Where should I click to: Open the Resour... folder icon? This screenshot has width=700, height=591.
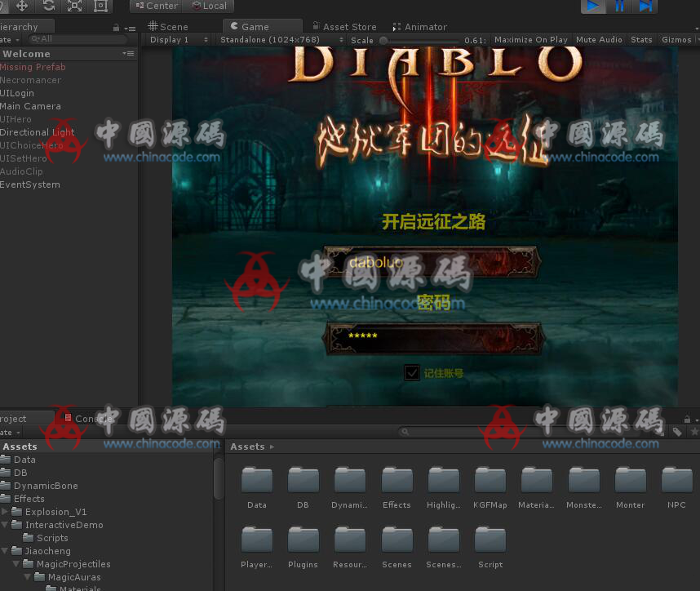point(350,540)
